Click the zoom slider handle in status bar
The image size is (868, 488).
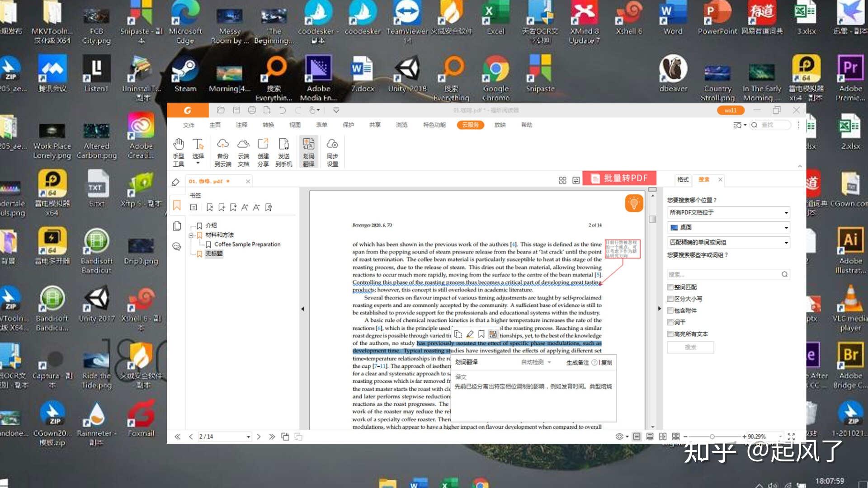tap(712, 436)
